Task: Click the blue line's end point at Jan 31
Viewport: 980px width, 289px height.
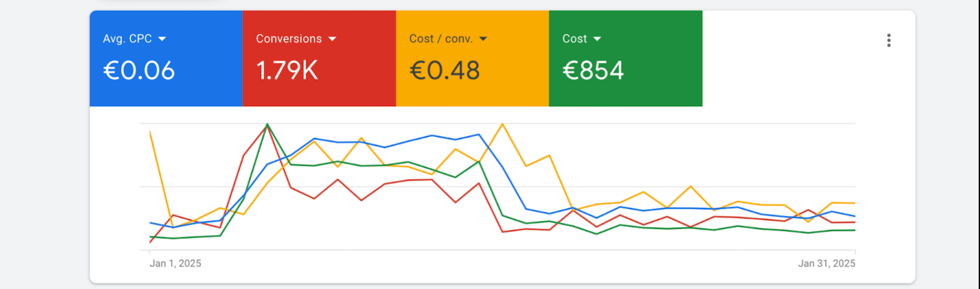Action: point(855,216)
